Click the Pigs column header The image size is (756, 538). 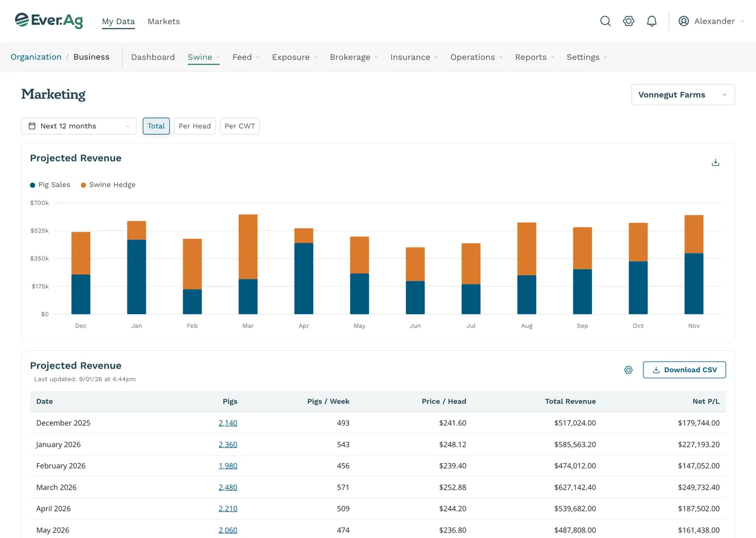[x=230, y=401]
